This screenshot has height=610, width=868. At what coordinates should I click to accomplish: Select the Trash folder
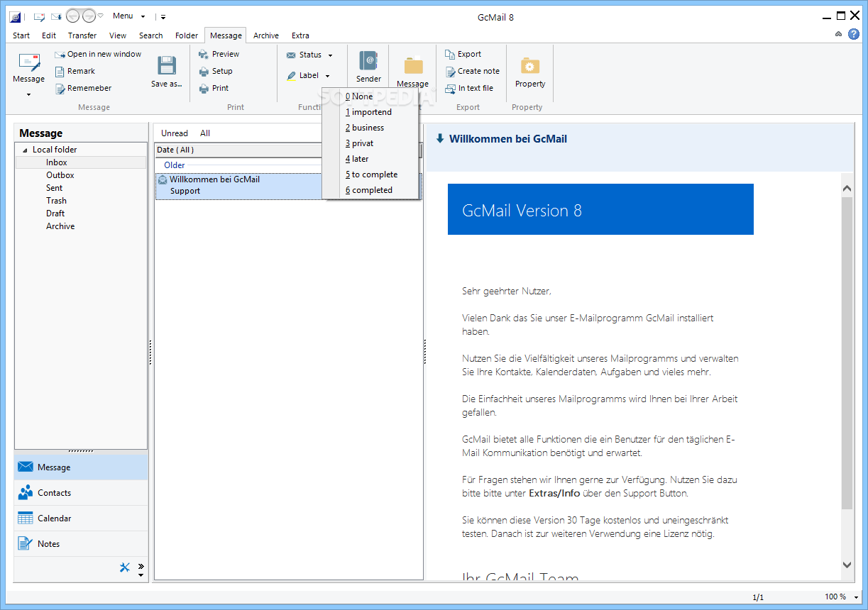point(56,201)
